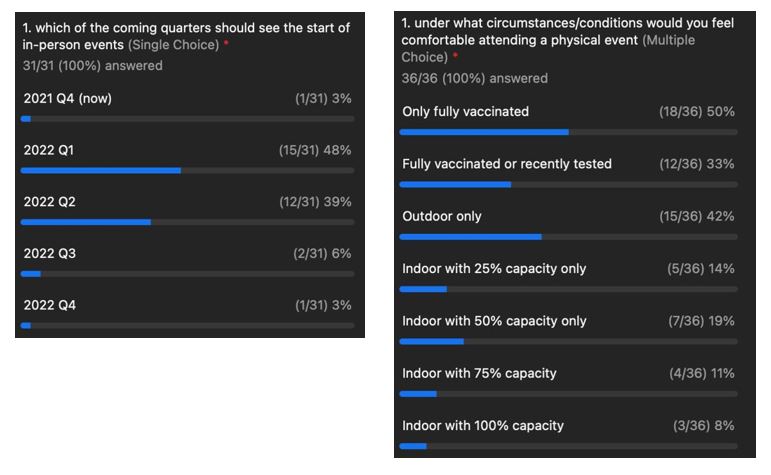Click the Only fully vaccinated progress bar
Viewport: 771px width, 475px height.
(484, 132)
